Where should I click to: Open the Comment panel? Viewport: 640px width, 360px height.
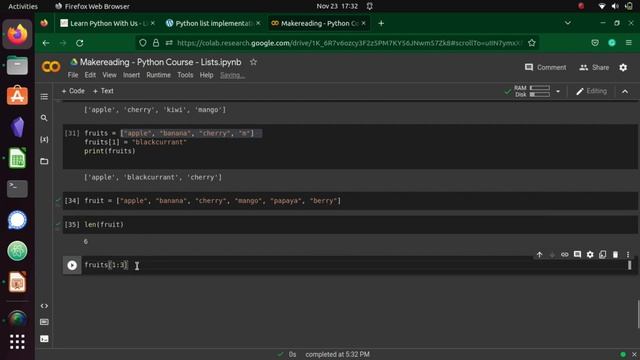pos(546,67)
